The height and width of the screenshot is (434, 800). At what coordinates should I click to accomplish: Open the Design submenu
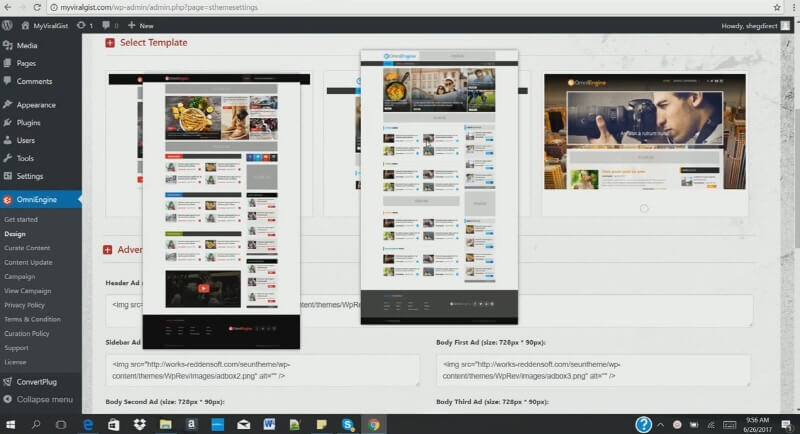(x=15, y=234)
